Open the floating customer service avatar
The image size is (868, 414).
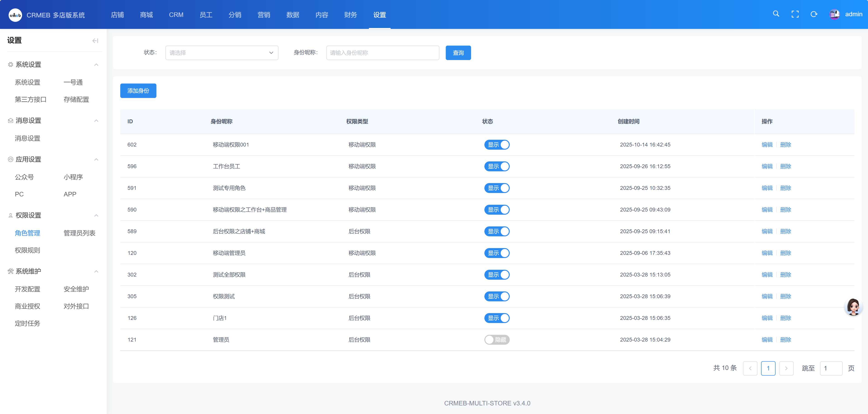pos(853,307)
